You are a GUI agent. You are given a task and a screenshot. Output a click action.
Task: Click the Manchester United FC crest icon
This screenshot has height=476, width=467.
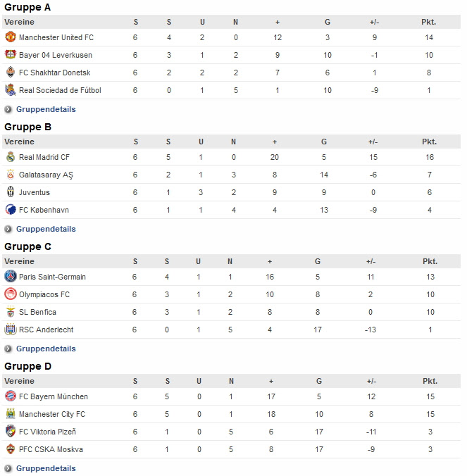coord(11,37)
